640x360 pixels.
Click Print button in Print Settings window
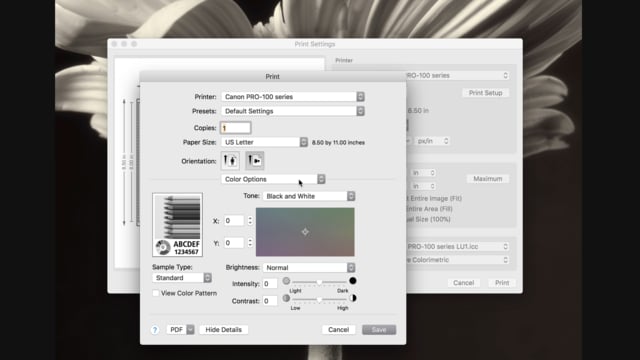point(502,283)
